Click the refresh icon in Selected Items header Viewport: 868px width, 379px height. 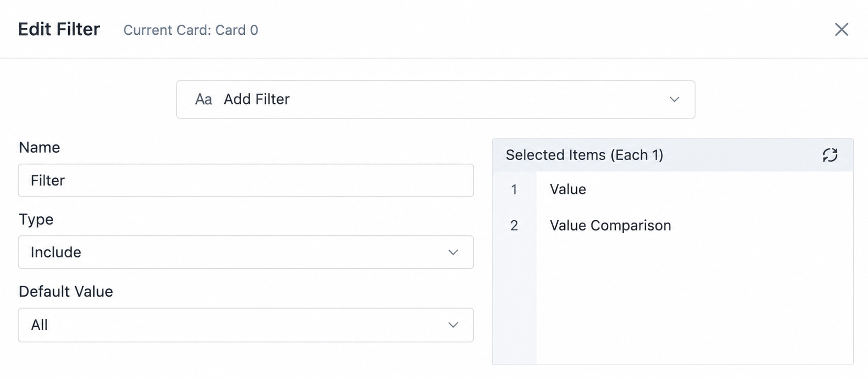coord(830,155)
